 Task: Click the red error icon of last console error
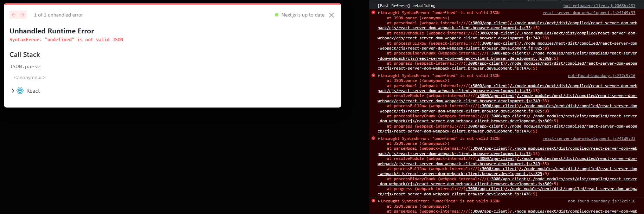coord(373,201)
